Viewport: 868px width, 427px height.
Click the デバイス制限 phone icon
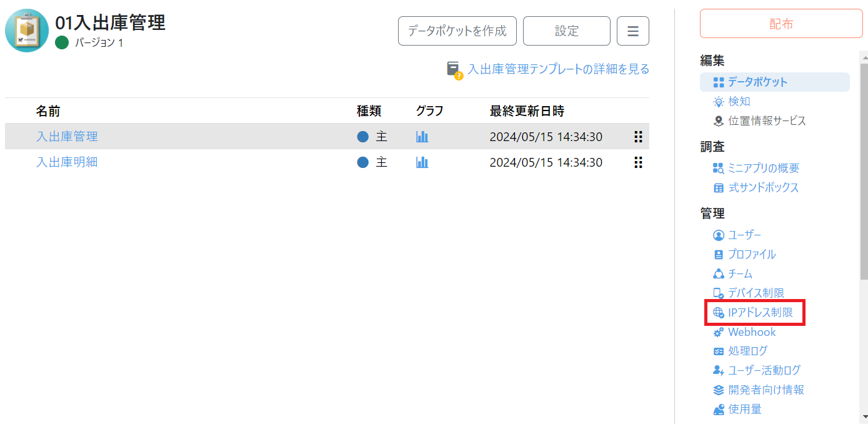pyautogui.click(x=719, y=293)
